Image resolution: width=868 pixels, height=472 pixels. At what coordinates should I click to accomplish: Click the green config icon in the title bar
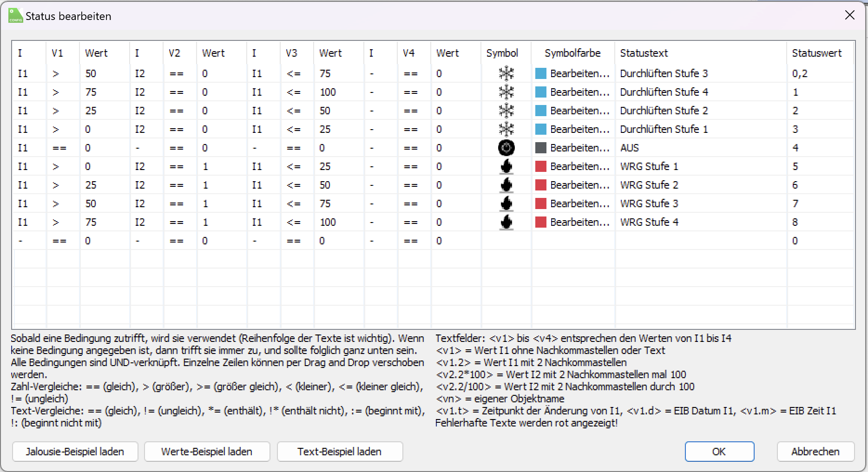(x=15, y=16)
